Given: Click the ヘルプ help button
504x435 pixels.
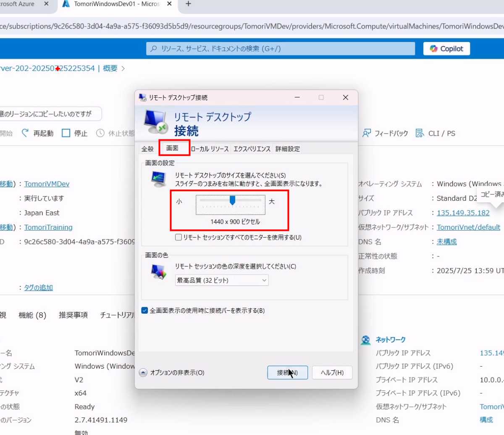Looking at the screenshot, I should (332, 372).
